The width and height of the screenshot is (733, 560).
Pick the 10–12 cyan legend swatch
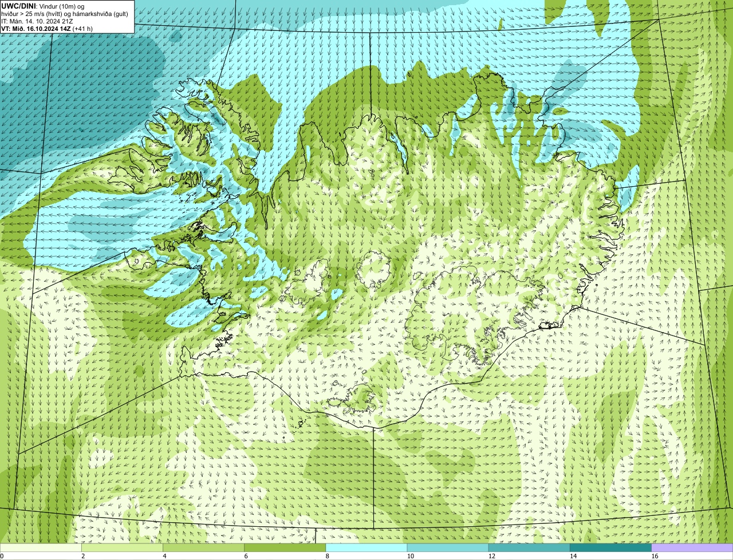[448, 547]
